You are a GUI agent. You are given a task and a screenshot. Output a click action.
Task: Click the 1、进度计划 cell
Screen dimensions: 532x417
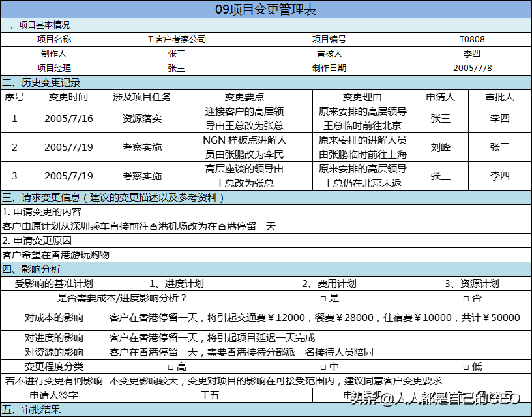pos(177,283)
